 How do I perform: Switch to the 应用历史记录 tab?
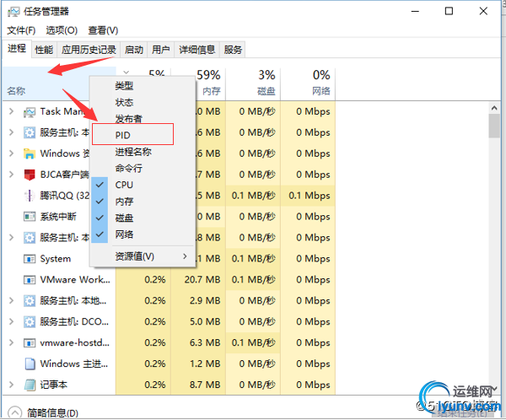[x=89, y=50]
